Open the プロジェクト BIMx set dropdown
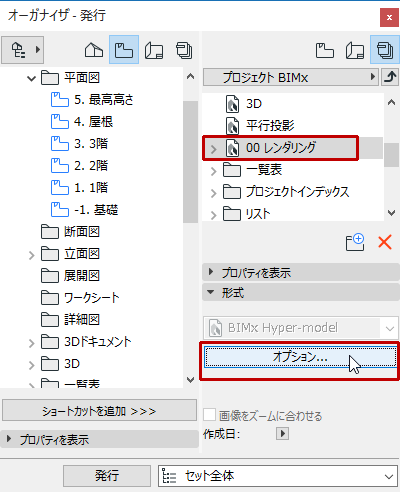The width and height of the screenshot is (400, 492). 291,77
